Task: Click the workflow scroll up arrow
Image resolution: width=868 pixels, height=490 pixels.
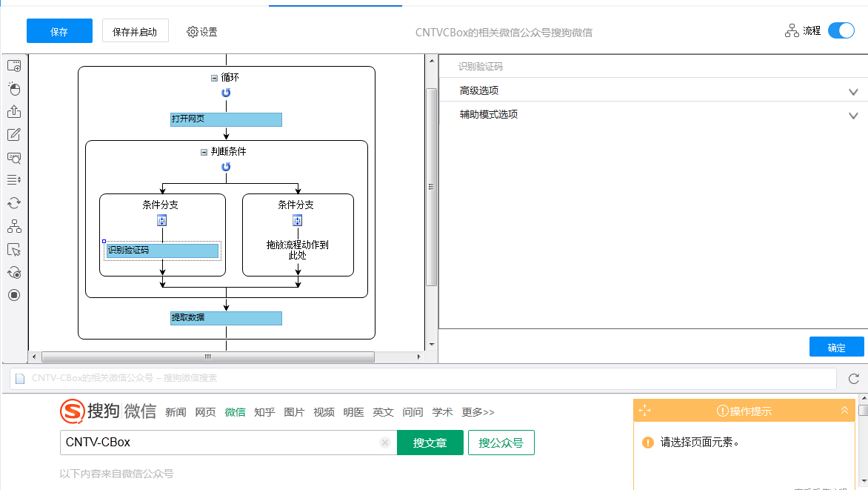Action: [x=432, y=61]
